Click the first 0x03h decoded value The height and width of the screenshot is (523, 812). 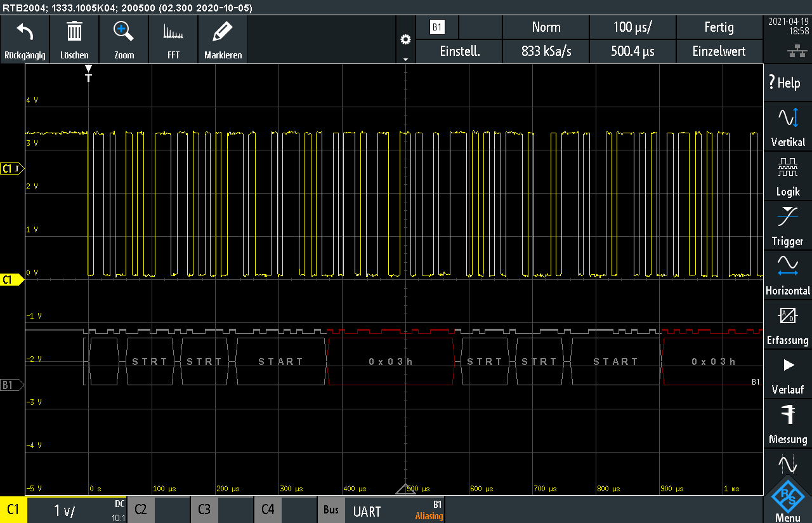click(x=391, y=362)
